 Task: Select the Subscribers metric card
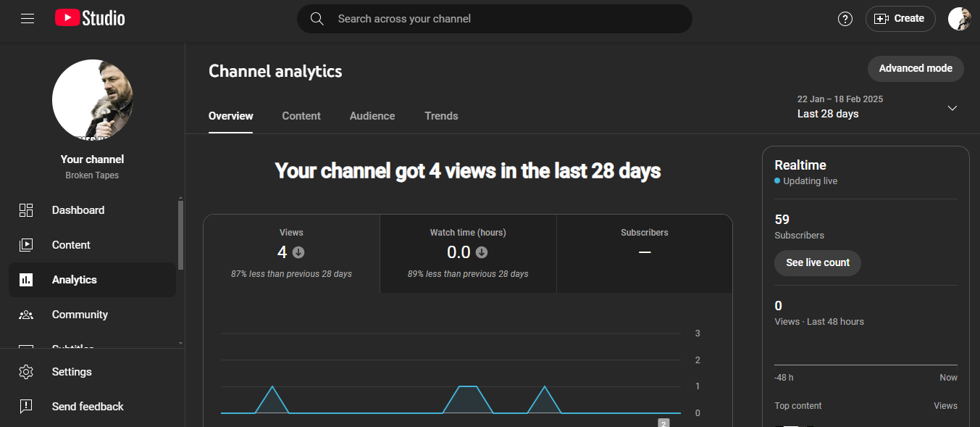click(645, 254)
